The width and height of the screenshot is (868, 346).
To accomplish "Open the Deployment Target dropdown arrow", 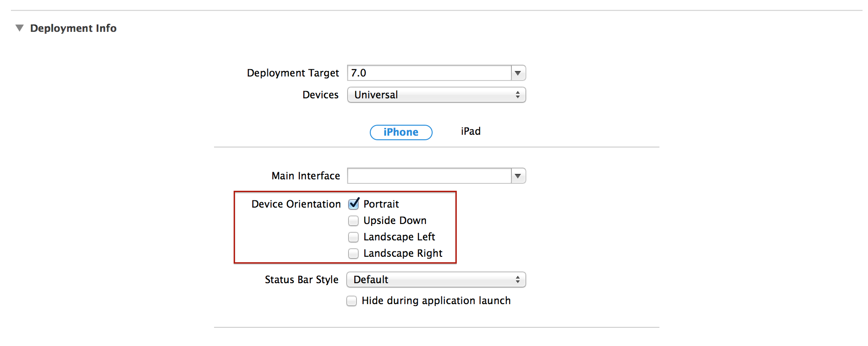I will (518, 73).
